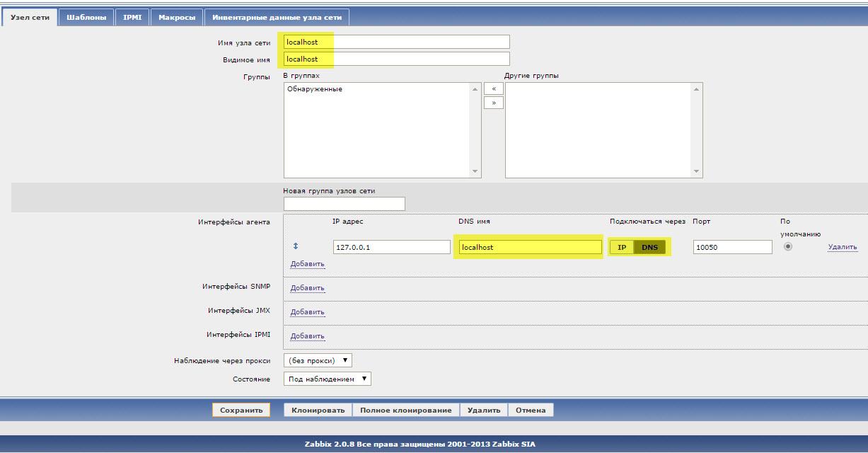Click the Отмена button
Viewport: 868px width, 453px height.
click(x=531, y=410)
